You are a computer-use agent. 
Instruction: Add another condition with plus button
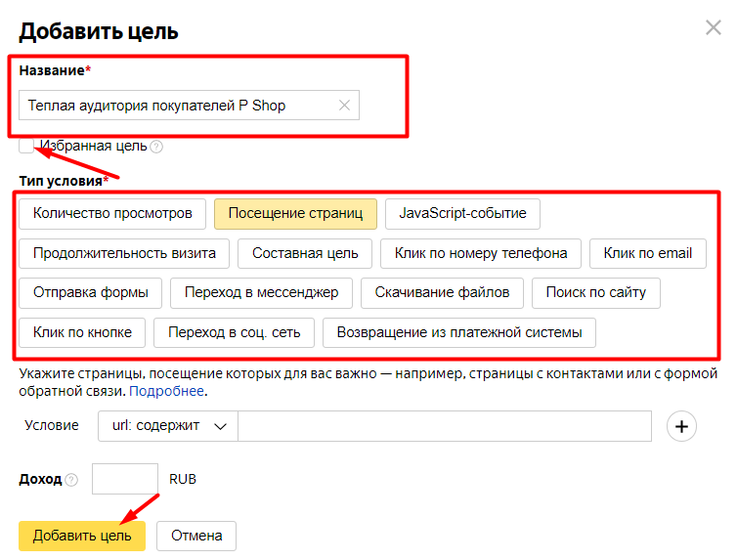[681, 426]
